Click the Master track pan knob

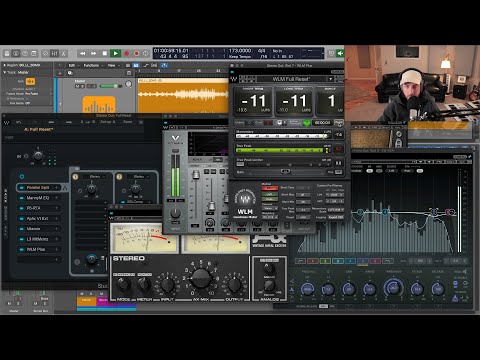[129, 85]
